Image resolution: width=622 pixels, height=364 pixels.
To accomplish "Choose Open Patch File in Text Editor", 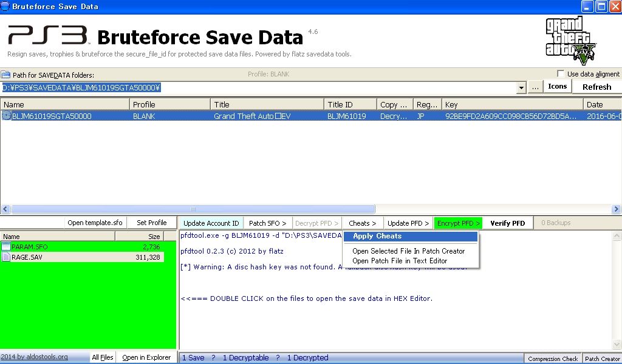I will 400,261.
